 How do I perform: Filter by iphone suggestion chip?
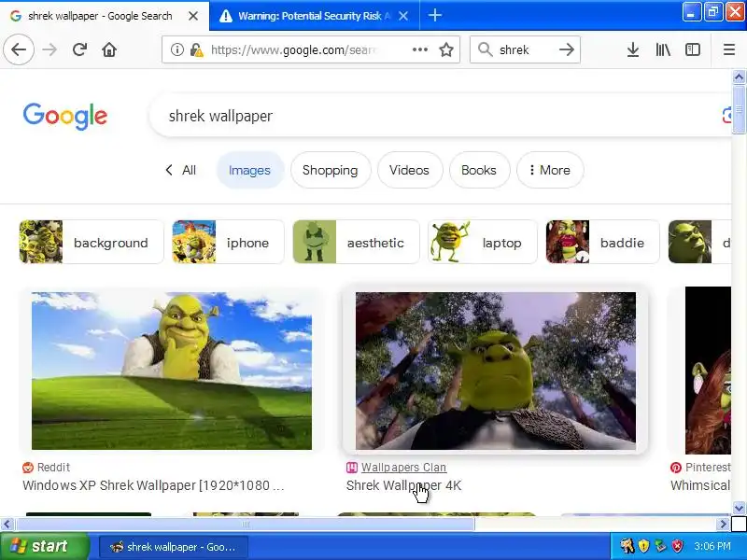coord(228,242)
